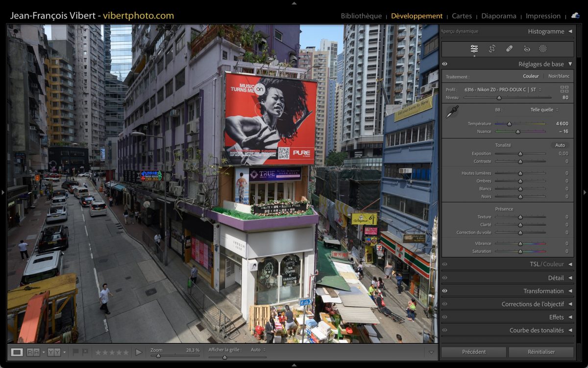Screen dimensions: 588x368
Task: Toggle the Transformation panel eye switch
Action: (x=445, y=291)
